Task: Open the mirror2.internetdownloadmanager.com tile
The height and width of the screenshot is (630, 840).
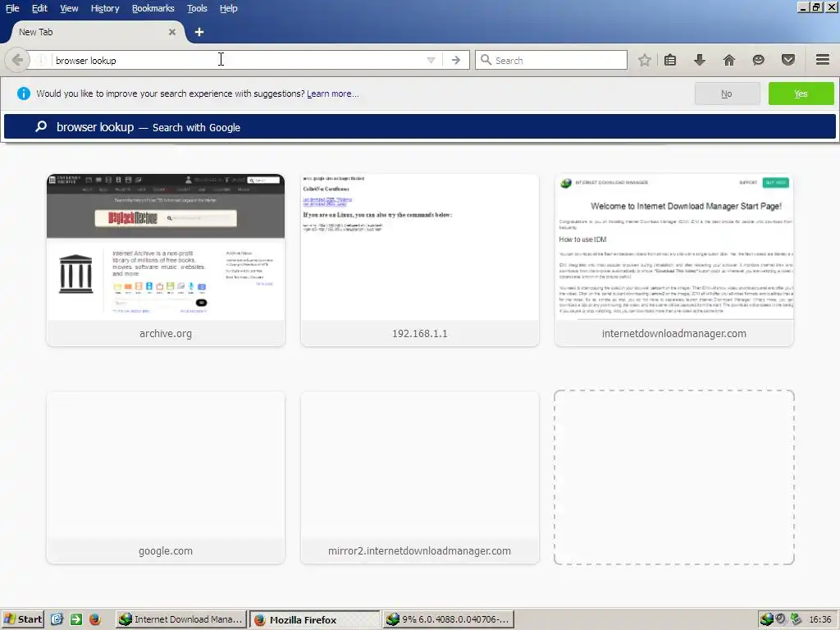Action: (x=419, y=477)
